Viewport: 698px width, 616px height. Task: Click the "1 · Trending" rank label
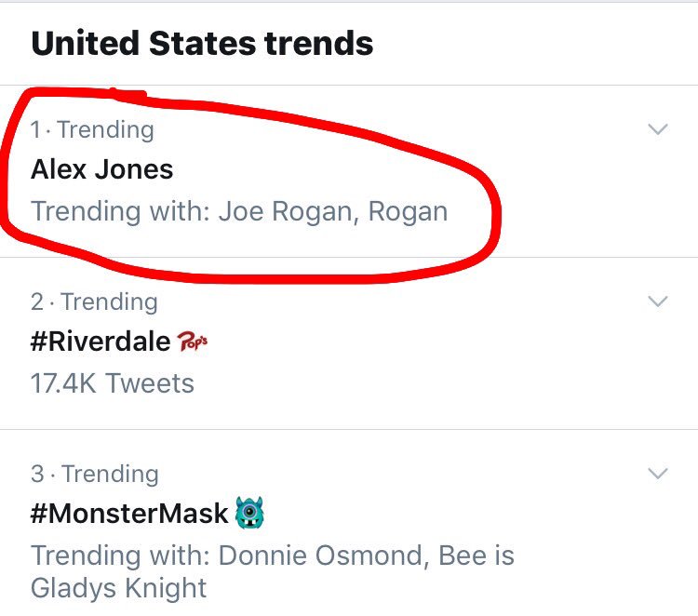tap(92, 129)
